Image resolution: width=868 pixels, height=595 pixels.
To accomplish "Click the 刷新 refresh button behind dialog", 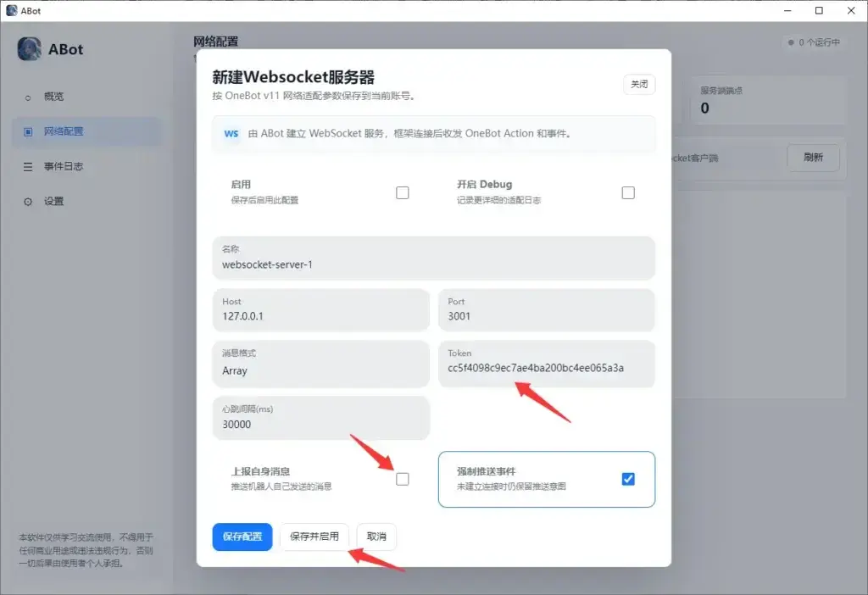I will pos(813,158).
